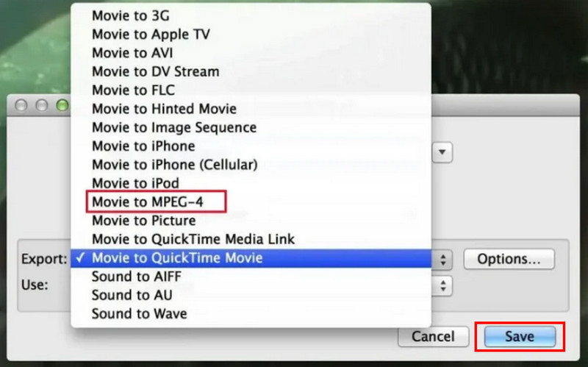Select Movie to AVI format
The height and width of the screenshot is (367, 588).
click(x=251, y=53)
